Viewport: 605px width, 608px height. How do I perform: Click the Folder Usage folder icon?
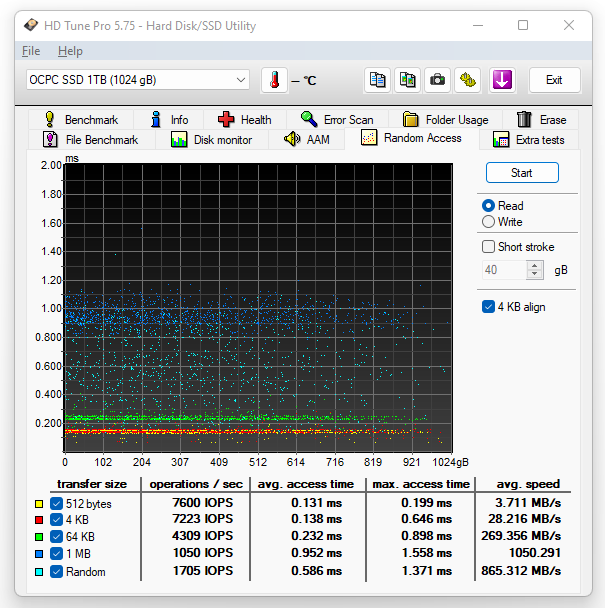point(410,119)
